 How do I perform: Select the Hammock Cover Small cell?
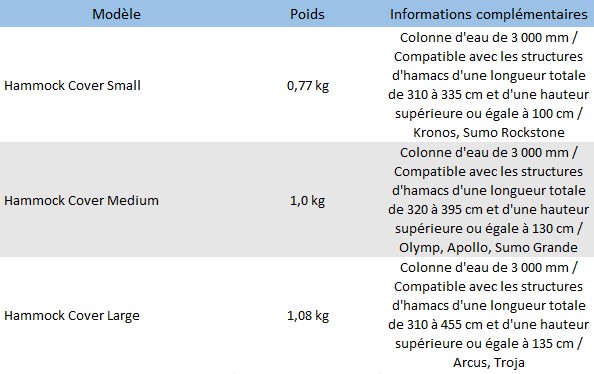coord(72,85)
